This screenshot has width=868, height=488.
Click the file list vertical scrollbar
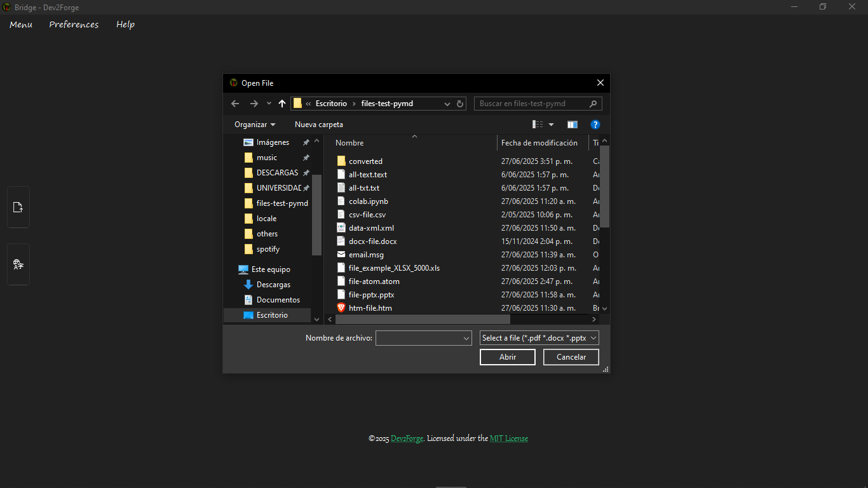605,186
